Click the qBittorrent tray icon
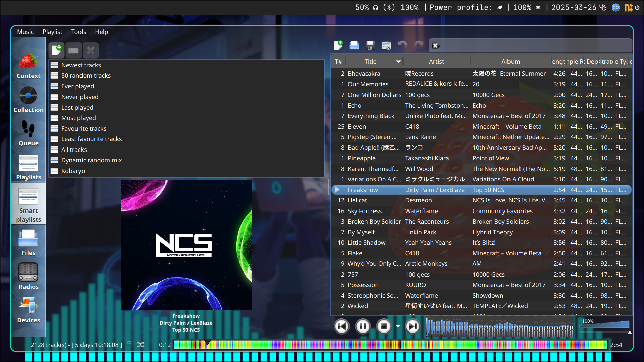 click(x=615, y=7)
